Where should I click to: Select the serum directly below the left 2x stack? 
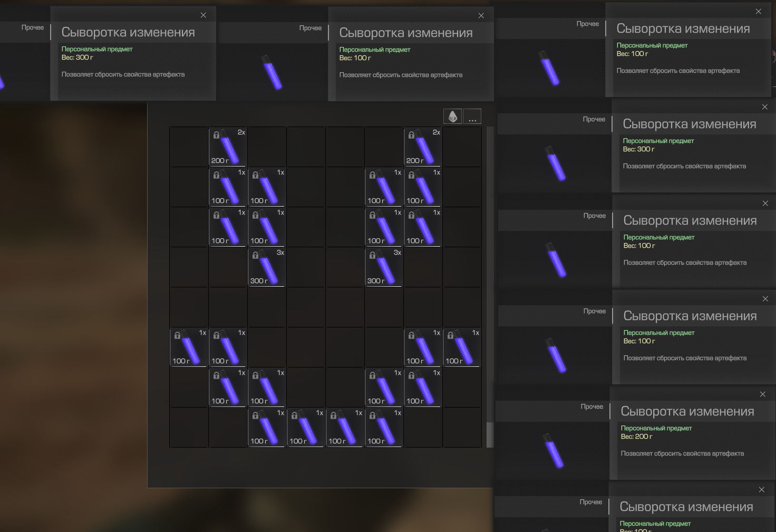(x=228, y=187)
